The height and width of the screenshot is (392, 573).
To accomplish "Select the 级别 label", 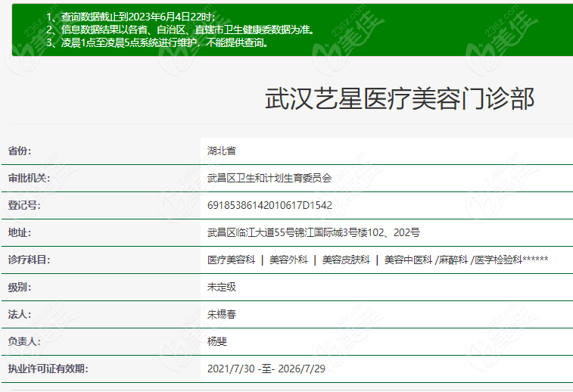I will tap(20, 287).
